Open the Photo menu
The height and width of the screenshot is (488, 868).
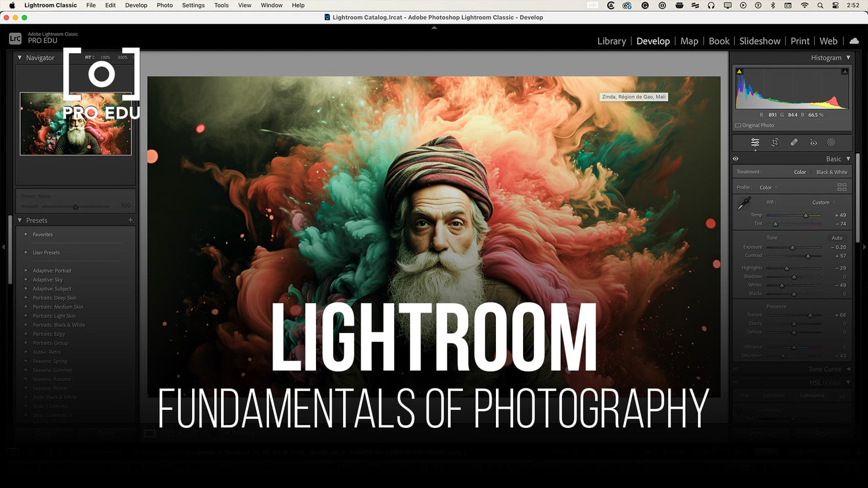pos(164,5)
